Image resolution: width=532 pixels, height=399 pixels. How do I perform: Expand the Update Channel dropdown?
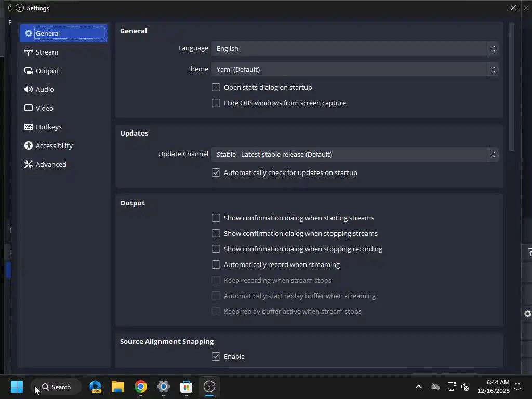[x=354, y=154]
